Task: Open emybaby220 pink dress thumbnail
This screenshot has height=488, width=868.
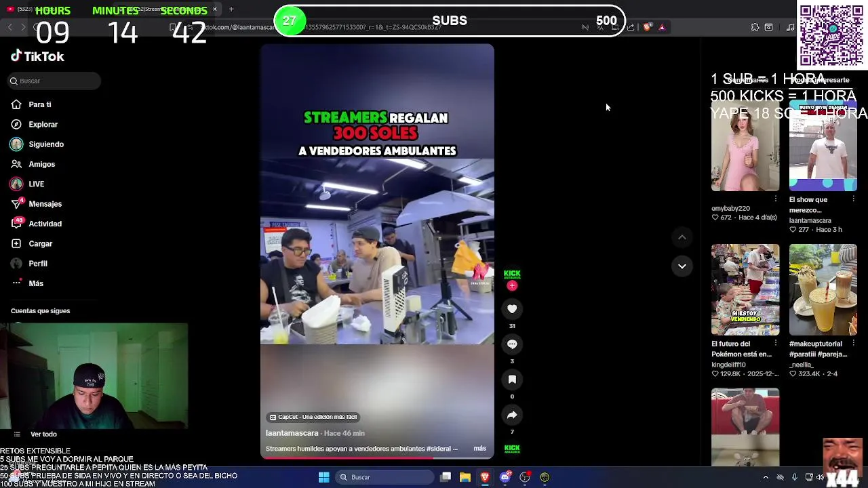Action: pyautogui.click(x=745, y=146)
